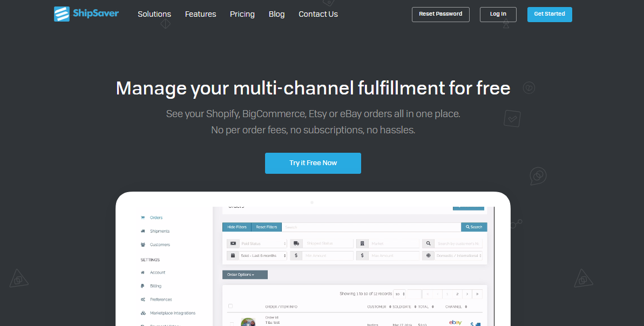Focus the main Search text field
The width and height of the screenshot is (644, 326).
[371, 227]
